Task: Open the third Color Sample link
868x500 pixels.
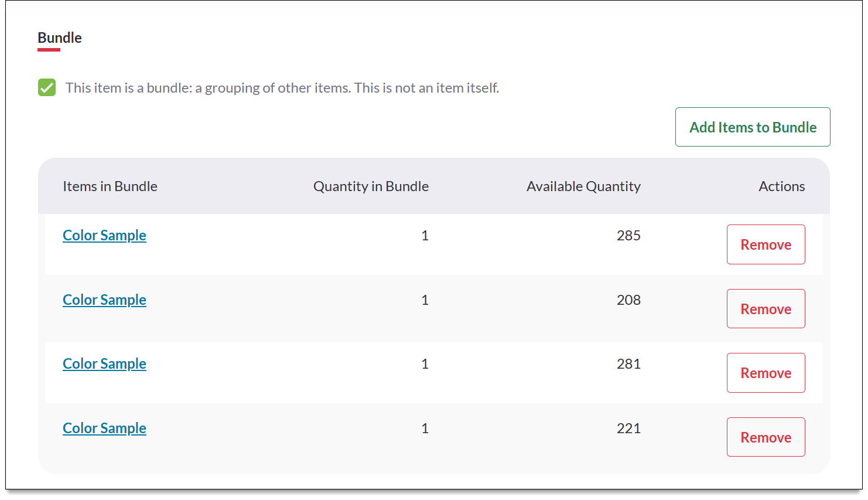Action: click(104, 363)
